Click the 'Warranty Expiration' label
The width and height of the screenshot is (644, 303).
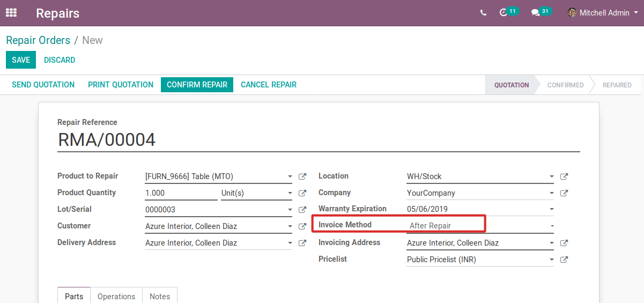(352, 209)
